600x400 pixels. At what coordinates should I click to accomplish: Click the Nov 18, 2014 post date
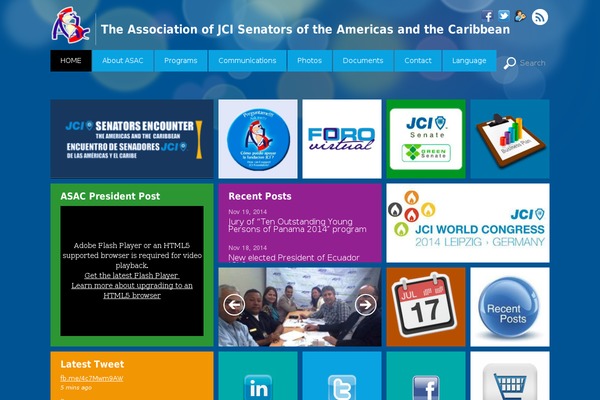click(248, 248)
